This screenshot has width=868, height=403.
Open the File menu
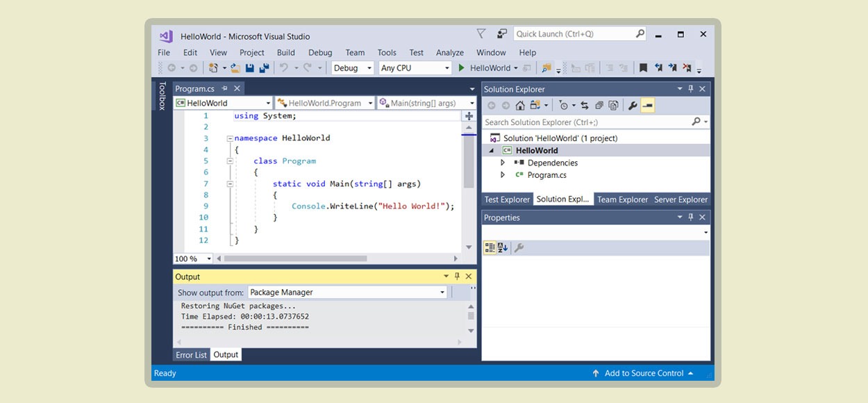pyautogui.click(x=164, y=52)
